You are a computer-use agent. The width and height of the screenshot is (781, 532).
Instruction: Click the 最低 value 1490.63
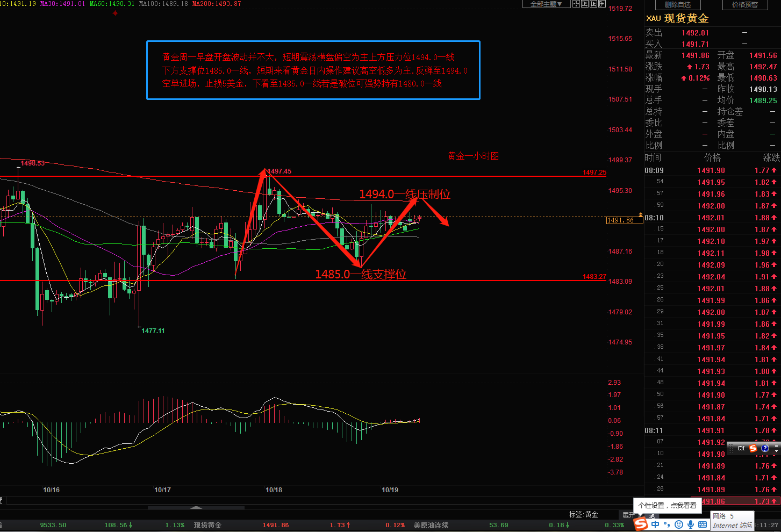click(x=763, y=78)
